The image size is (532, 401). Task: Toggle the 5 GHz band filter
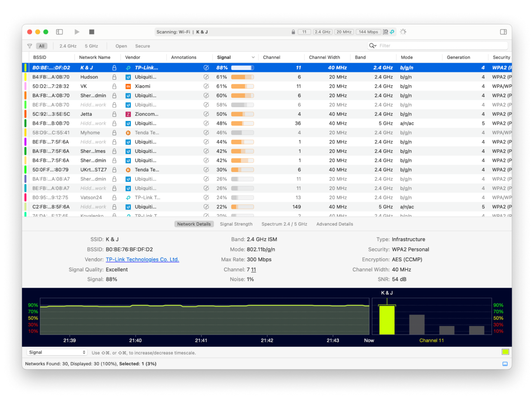(91, 46)
